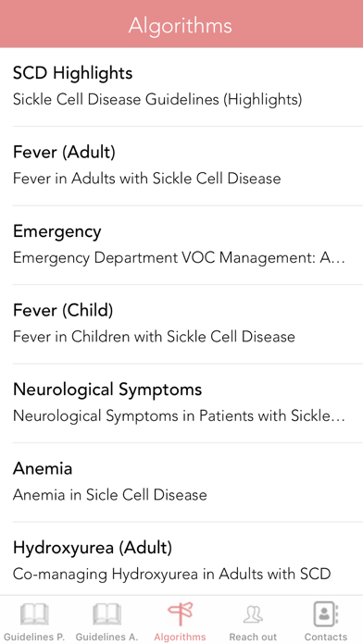Image resolution: width=363 pixels, height=644 pixels.
Task: Open Fever (Child) algorithm
Action: pyautogui.click(x=181, y=324)
